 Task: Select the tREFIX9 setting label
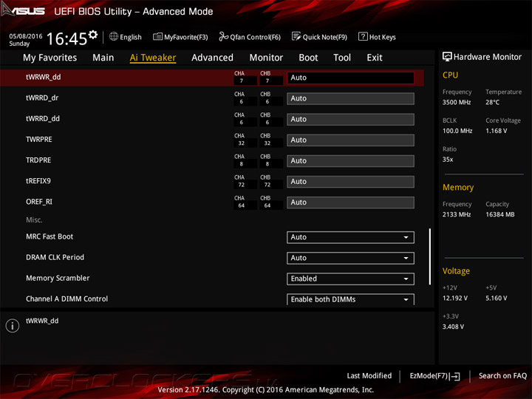[38, 181]
